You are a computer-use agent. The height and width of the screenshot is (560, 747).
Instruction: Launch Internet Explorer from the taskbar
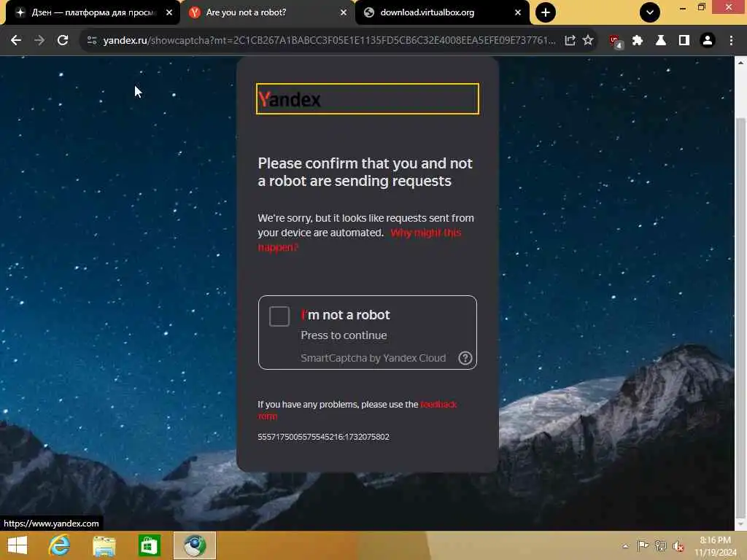[x=59, y=545]
